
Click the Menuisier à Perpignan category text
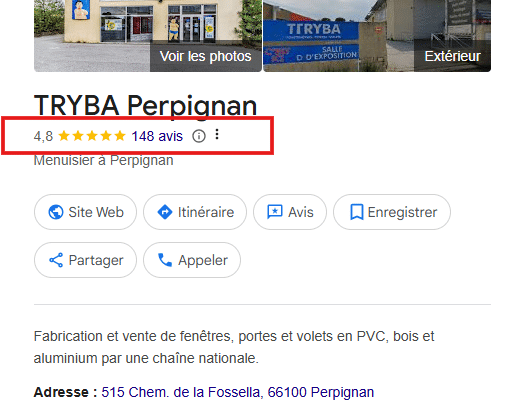(x=104, y=160)
